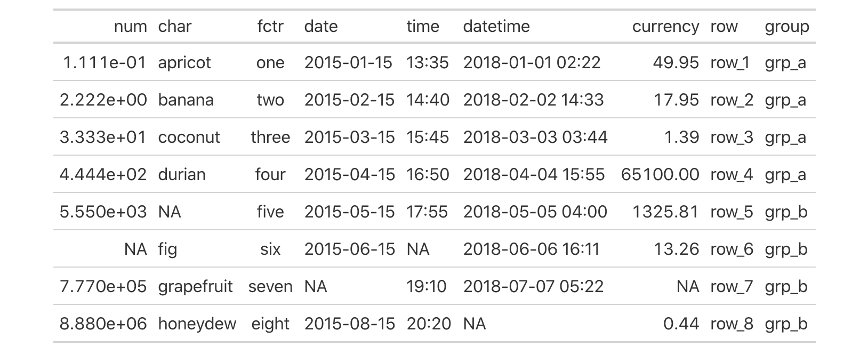Select the "honeydew" cell

(197, 324)
